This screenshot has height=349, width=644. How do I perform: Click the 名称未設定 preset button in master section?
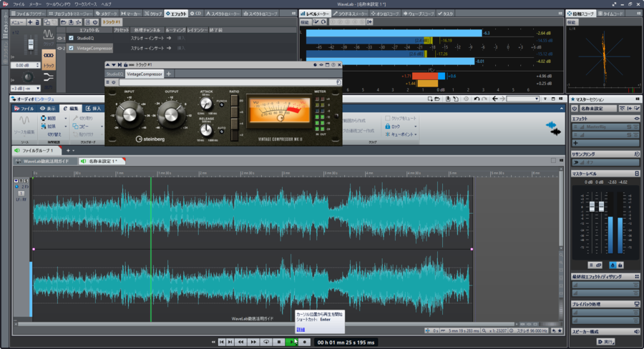[x=597, y=109]
